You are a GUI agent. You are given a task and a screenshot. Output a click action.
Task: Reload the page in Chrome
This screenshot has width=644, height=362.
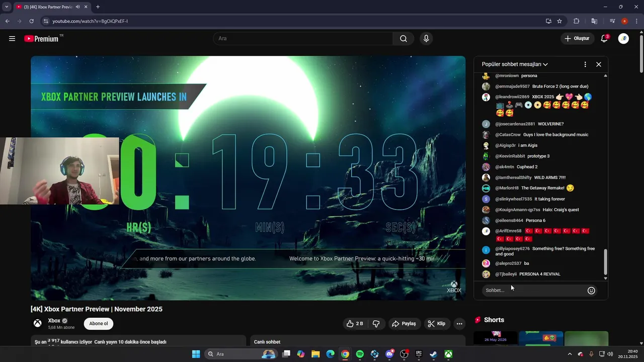click(x=31, y=21)
